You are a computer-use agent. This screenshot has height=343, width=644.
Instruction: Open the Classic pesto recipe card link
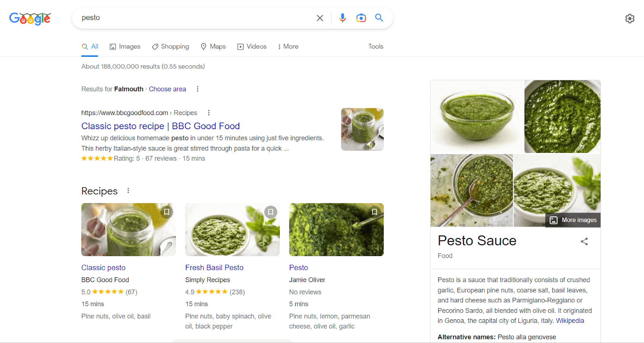click(x=103, y=268)
